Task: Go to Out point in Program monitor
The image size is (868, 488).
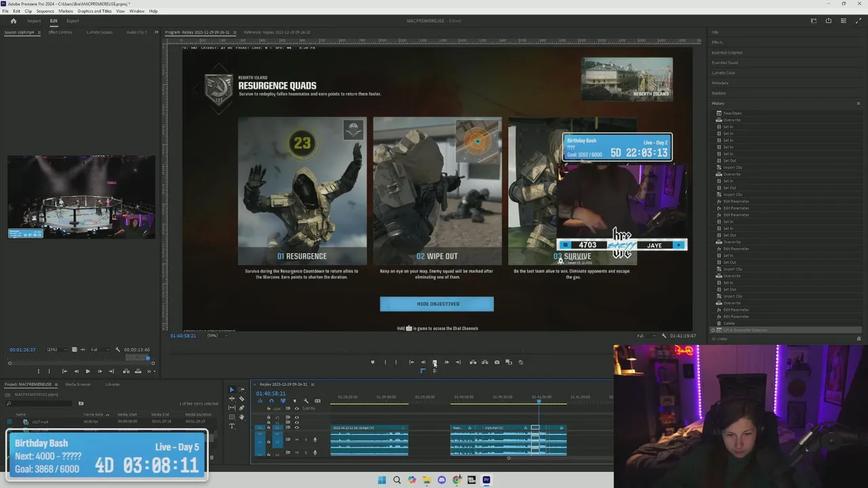Action: (x=458, y=362)
